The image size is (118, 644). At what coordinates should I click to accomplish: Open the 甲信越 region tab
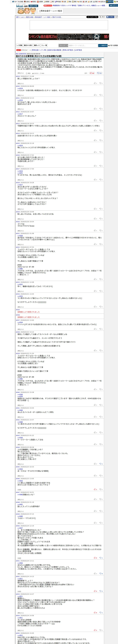tap(58, 2)
